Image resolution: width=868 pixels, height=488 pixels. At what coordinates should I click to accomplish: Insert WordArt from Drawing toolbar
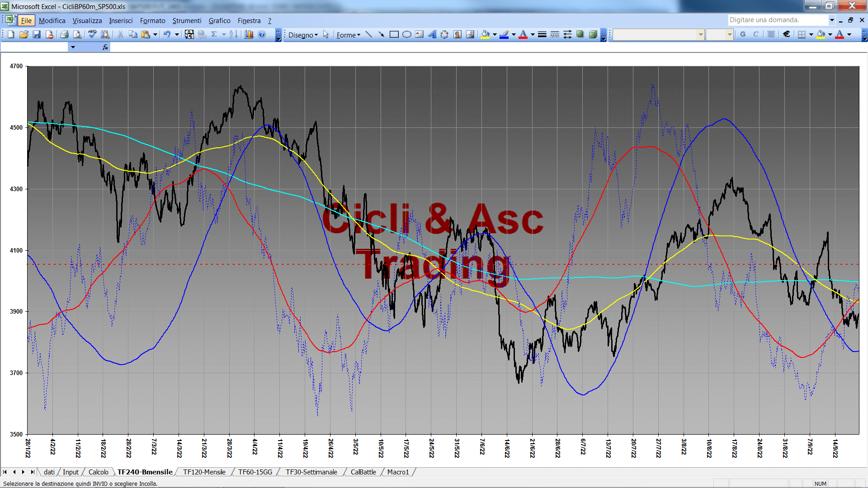(432, 34)
